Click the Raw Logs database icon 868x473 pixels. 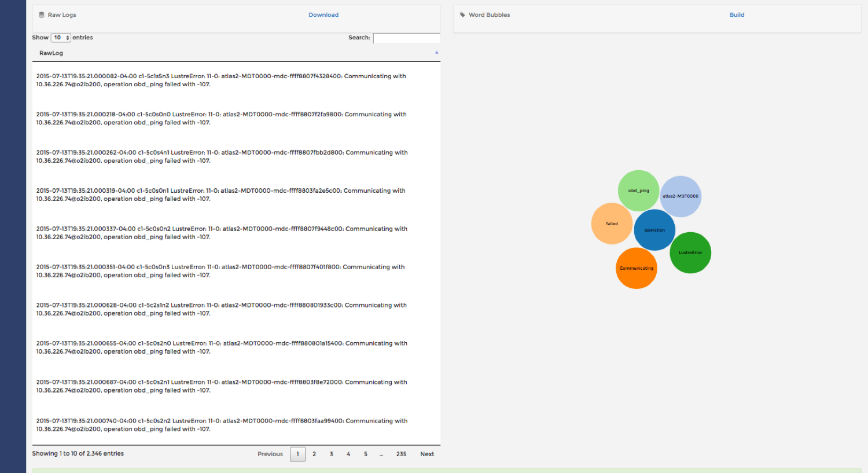[42, 15]
